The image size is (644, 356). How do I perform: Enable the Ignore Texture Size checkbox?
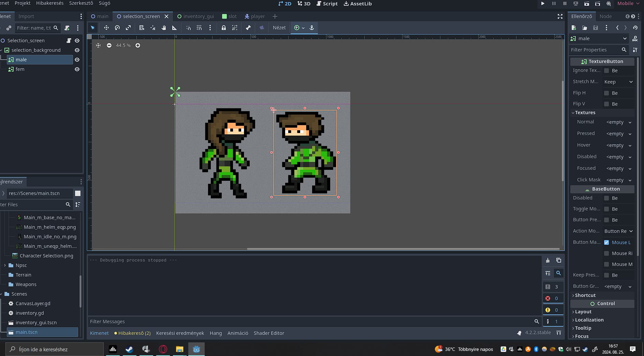point(606,71)
